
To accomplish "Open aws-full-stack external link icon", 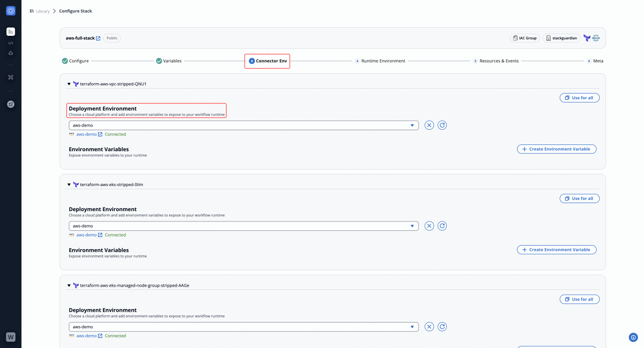I will 98,38.
